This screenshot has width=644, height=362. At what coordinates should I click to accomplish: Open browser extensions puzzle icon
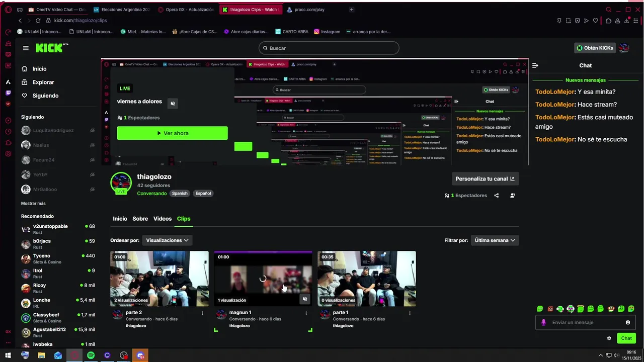click(608, 21)
